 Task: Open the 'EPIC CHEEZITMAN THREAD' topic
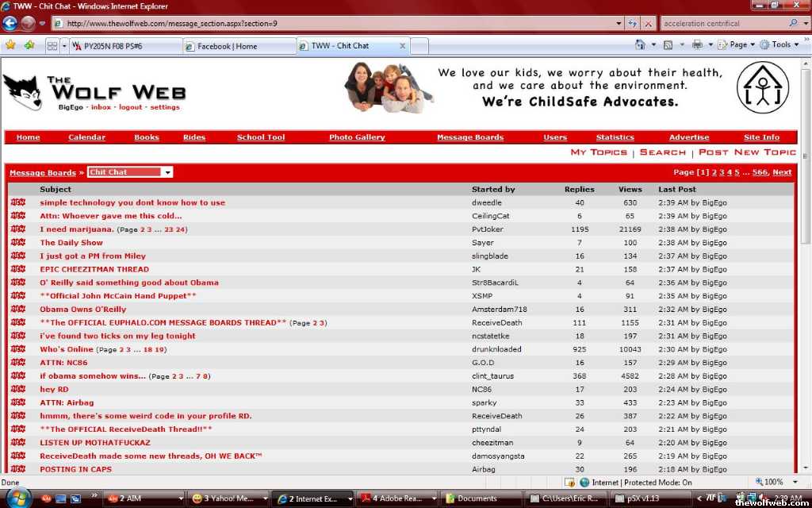point(94,269)
